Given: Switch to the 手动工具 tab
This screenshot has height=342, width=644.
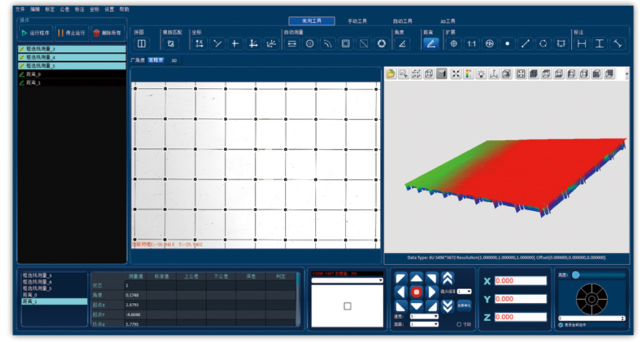Looking at the screenshot, I should pyautogui.click(x=357, y=21).
